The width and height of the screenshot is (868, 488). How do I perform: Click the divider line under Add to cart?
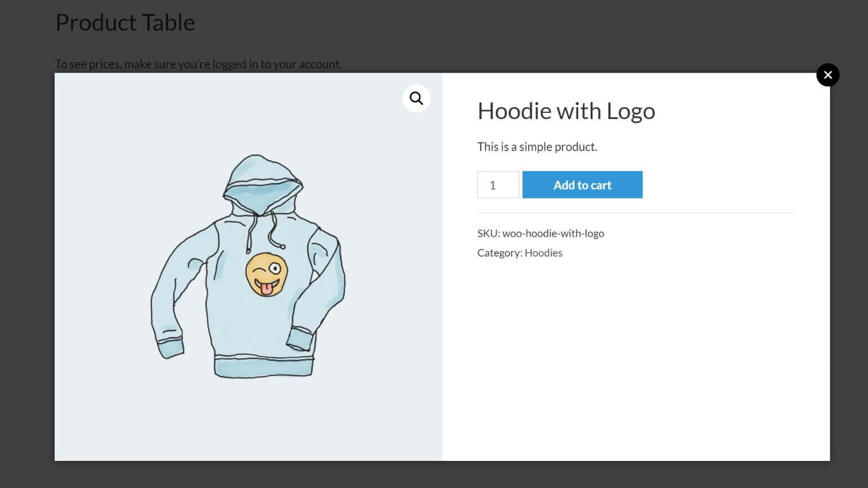pyautogui.click(x=636, y=213)
